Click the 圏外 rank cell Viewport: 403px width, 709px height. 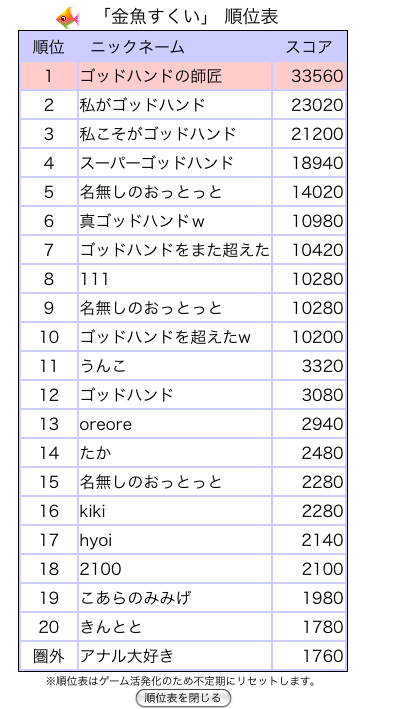pyautogui.click(x=48, y=655)
